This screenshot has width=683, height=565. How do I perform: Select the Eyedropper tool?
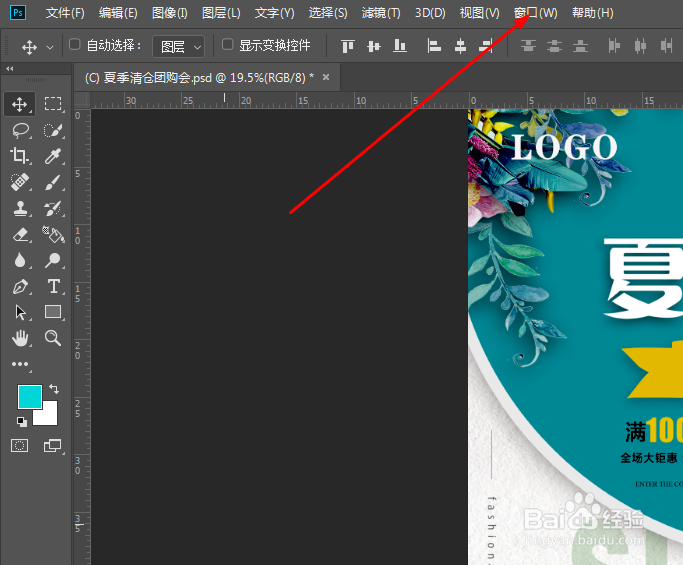coord(53,156)
